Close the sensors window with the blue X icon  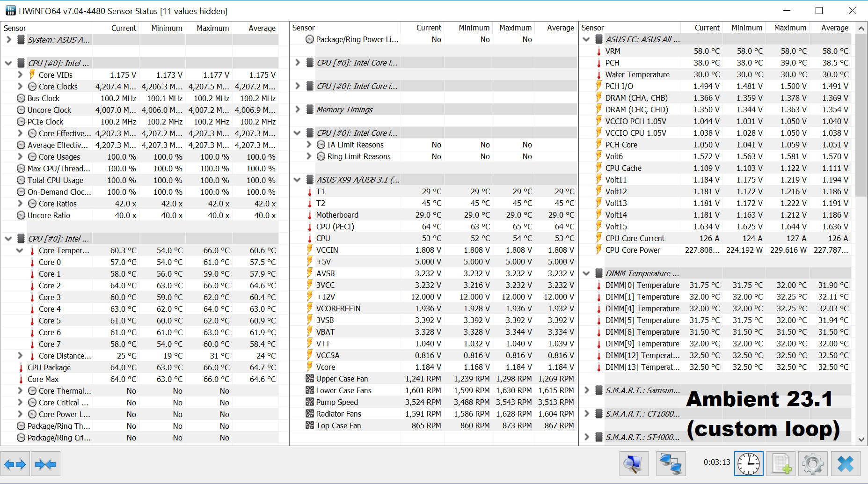[846, 463]
